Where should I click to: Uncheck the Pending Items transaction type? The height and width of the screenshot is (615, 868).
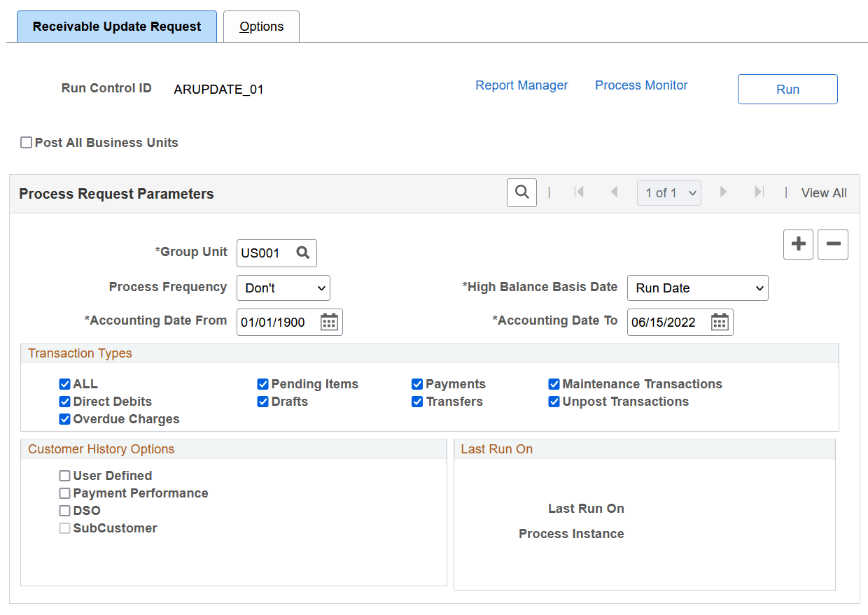[262, 384]
